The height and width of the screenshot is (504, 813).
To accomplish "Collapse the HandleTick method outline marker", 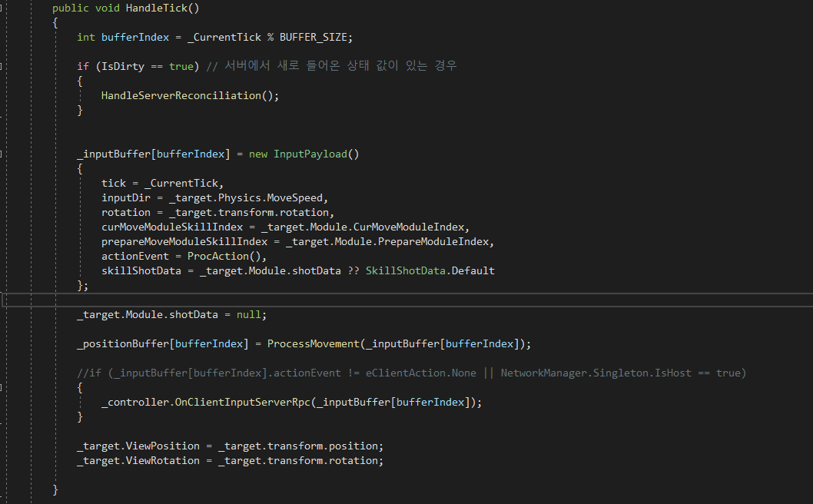I will coord(2,8).
